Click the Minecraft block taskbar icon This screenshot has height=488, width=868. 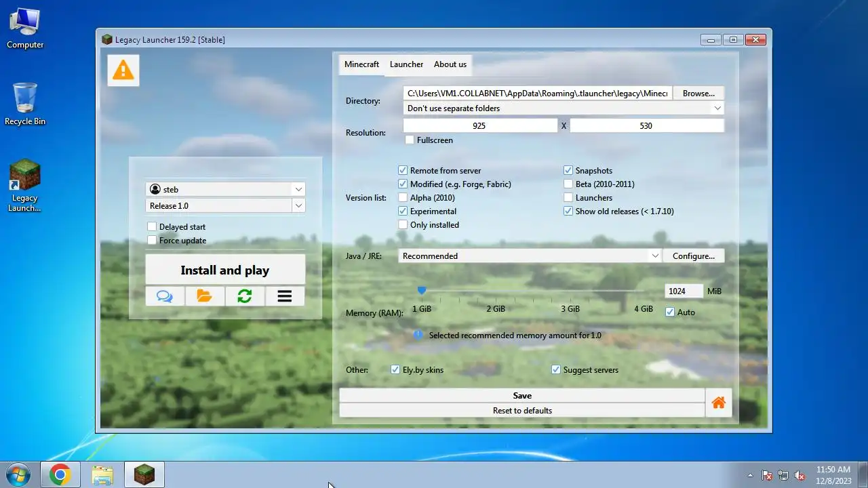pyautogui.click(x=144, y=475)
